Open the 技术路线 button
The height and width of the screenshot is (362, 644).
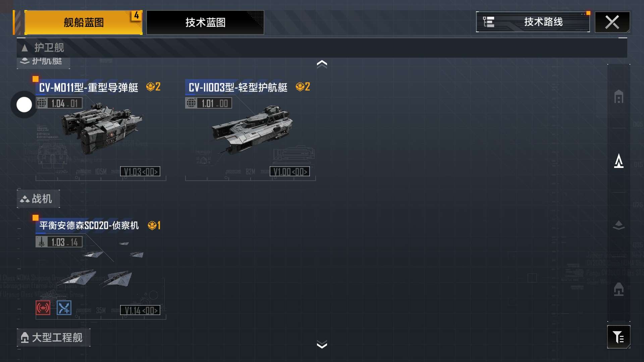533,22
